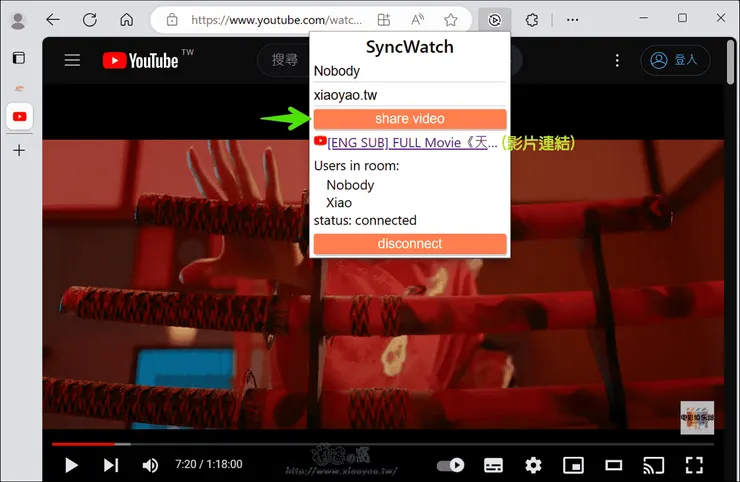
Task: Open the split screen apps icon
Action: coord(384,20)
